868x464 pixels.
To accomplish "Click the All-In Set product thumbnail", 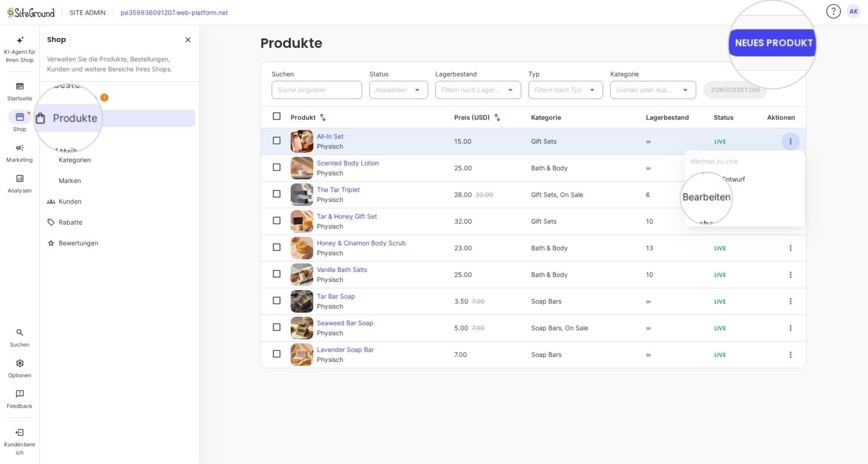I will (302, 141).
